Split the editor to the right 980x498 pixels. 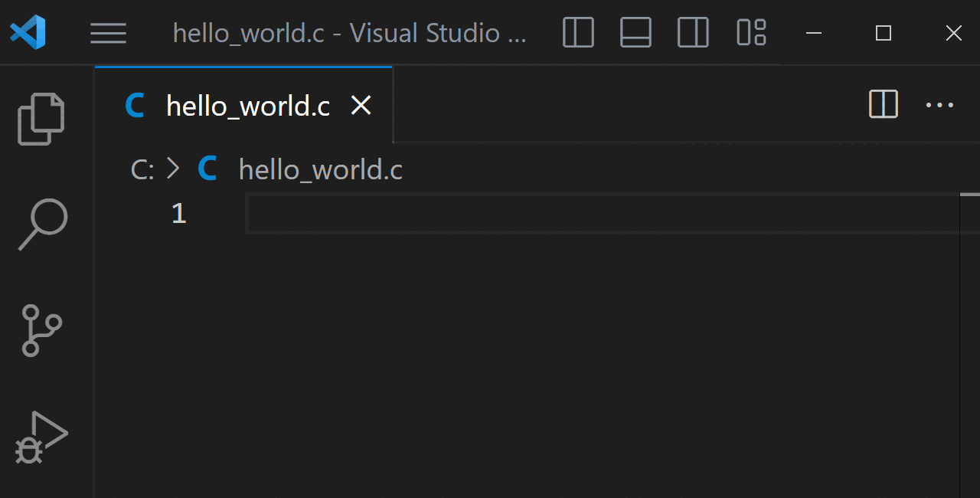coord(884,104)
